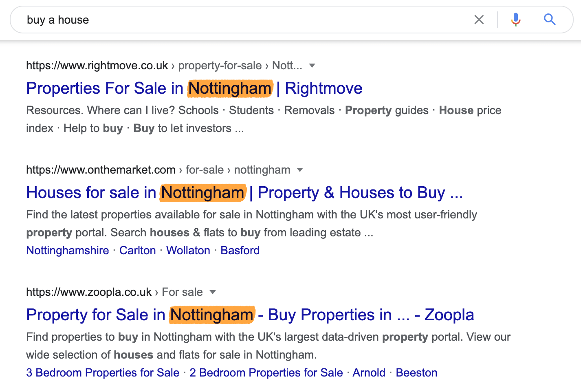Click the rightmove.co.uk URL breadcrumb

[x=164, y=66]
